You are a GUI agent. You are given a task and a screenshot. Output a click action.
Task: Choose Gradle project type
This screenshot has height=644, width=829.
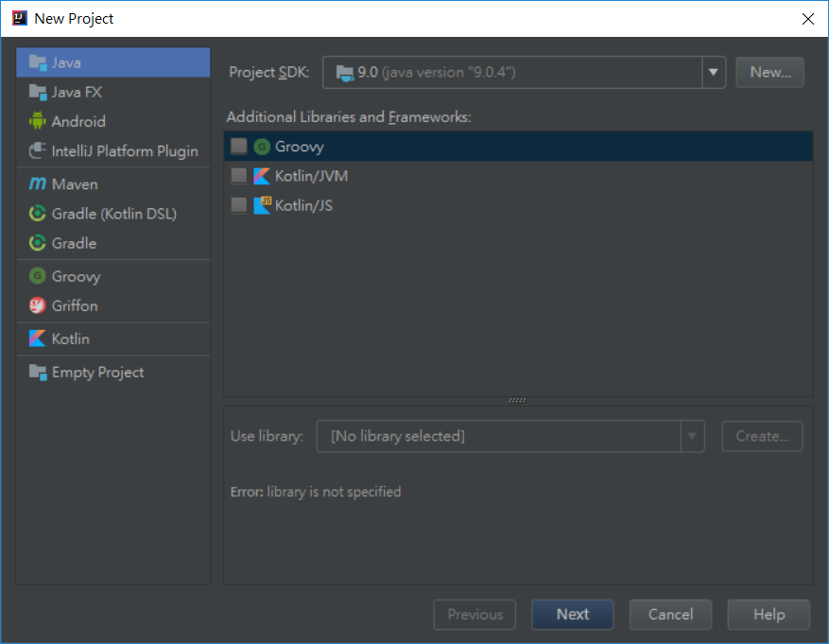(x=113, y=243)
